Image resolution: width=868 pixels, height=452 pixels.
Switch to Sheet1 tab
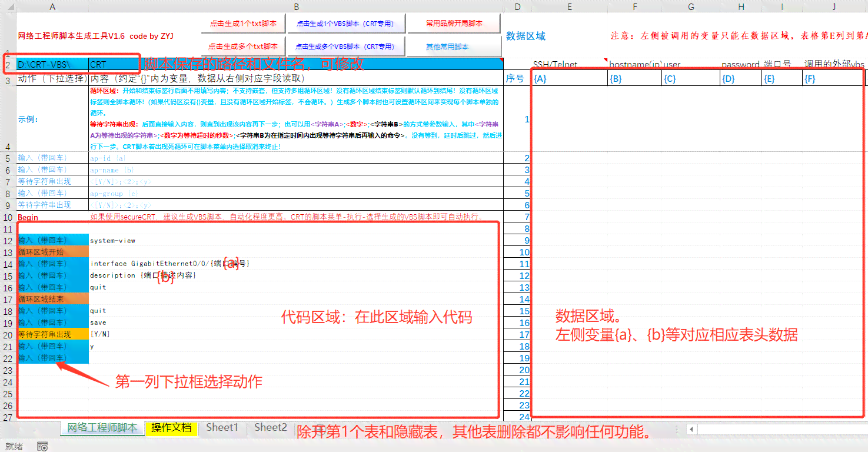222,428
